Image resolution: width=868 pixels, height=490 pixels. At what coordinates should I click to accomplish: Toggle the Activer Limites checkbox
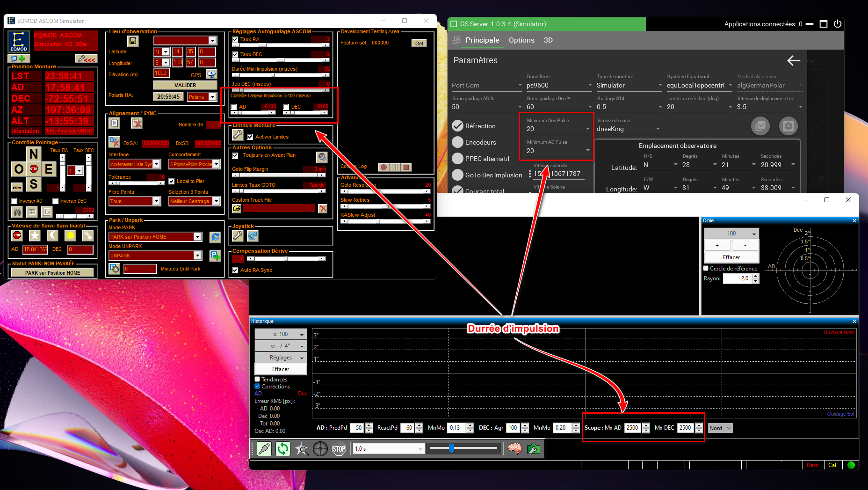[250, 137]
